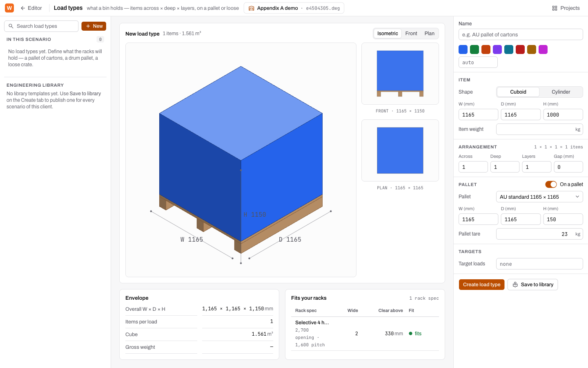Open the Projects page

[566, 8]
